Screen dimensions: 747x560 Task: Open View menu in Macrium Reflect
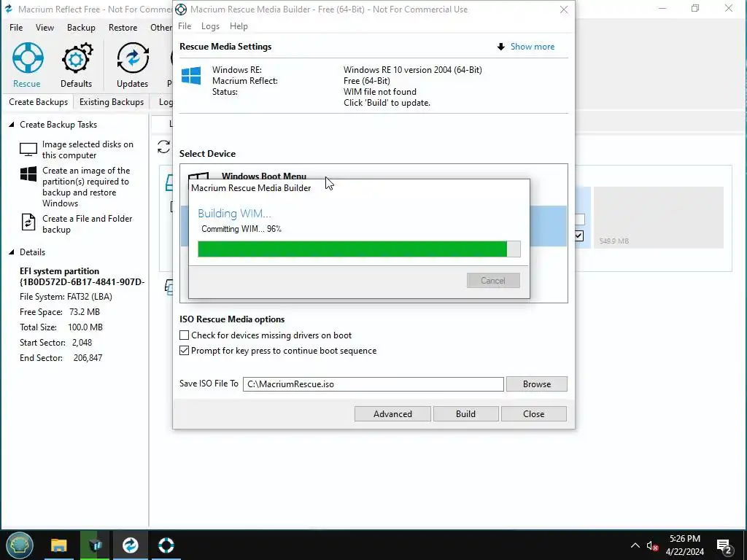(44, 28)
